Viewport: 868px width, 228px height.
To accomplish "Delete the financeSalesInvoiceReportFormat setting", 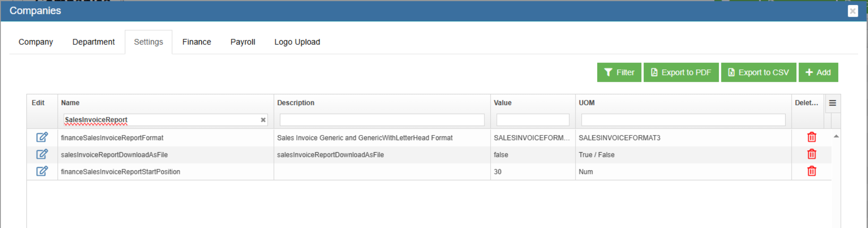I will pos(812,137).
